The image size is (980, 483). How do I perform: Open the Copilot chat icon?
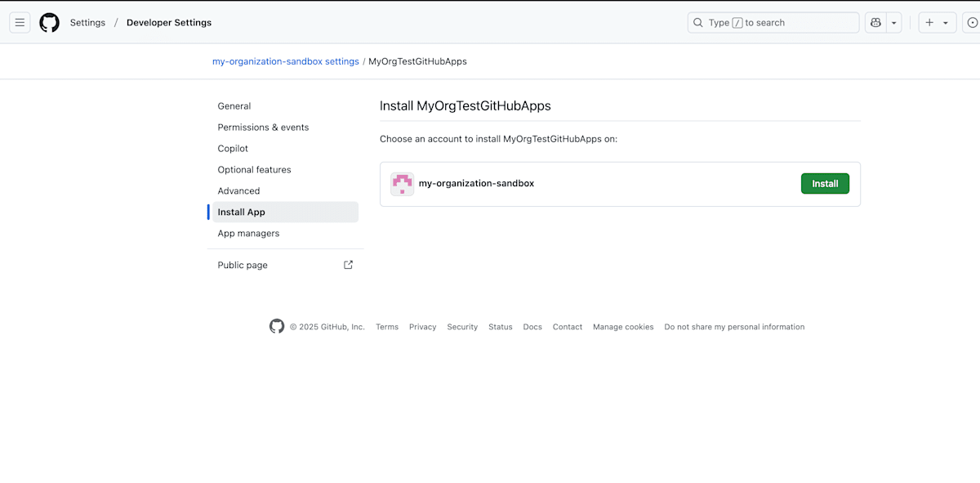point(875,23)
